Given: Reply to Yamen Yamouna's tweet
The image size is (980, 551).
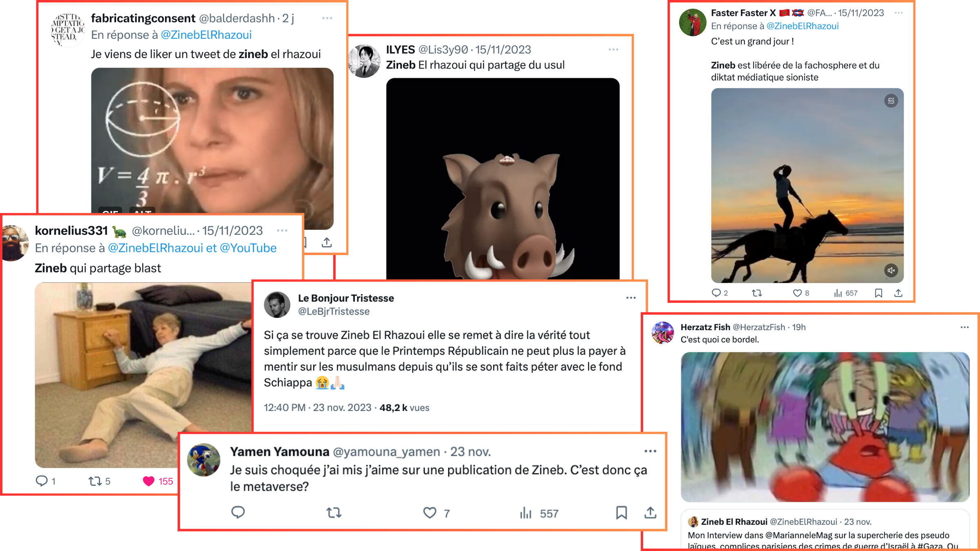Looking at the screenshot, I should (238, 512).
